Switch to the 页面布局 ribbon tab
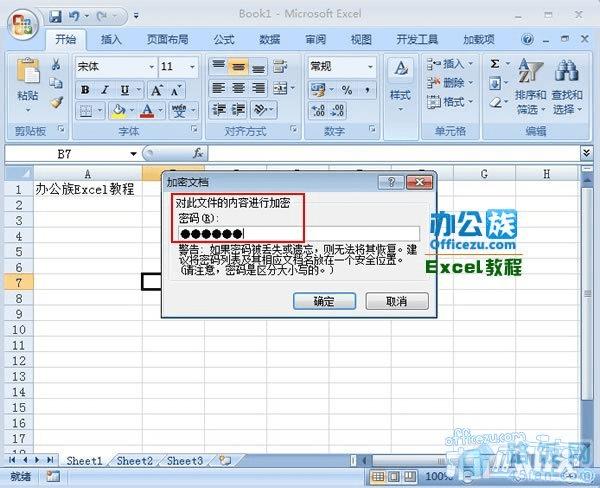 click(168, 39)
